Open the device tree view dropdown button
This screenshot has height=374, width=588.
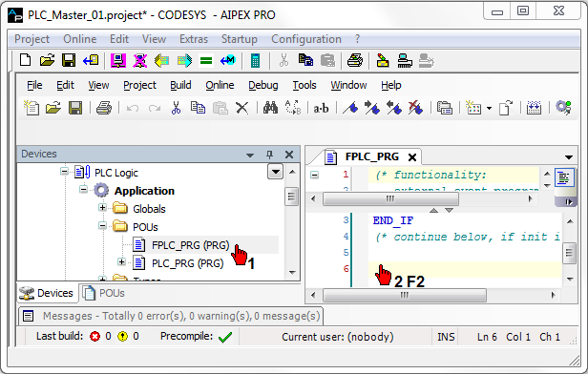point(275,172)
